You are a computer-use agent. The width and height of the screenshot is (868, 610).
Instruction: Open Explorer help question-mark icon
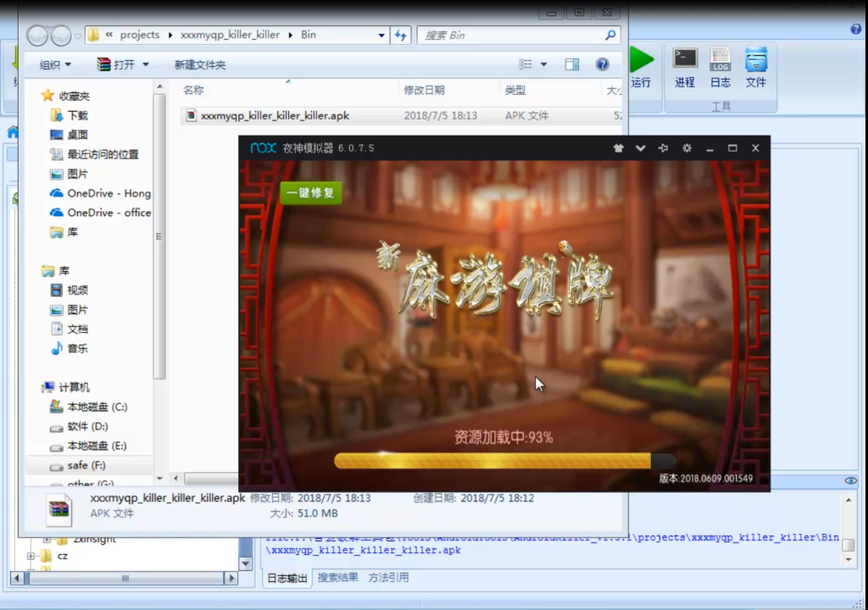[x=603, y=64]
